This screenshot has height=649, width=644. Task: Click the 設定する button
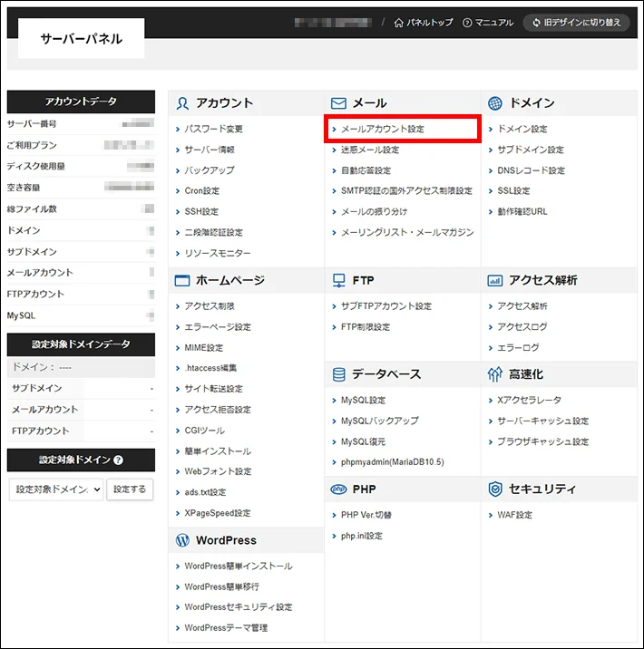point(130,489)
